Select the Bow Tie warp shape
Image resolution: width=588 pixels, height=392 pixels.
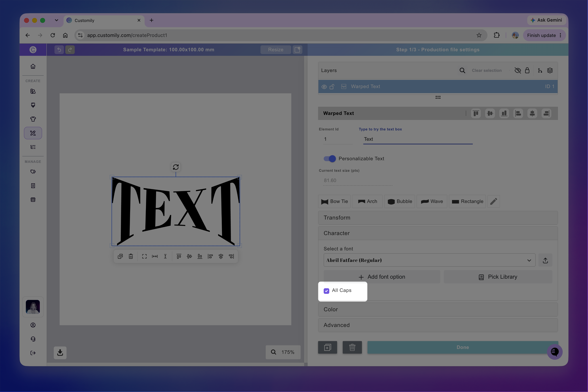[335, 202]
